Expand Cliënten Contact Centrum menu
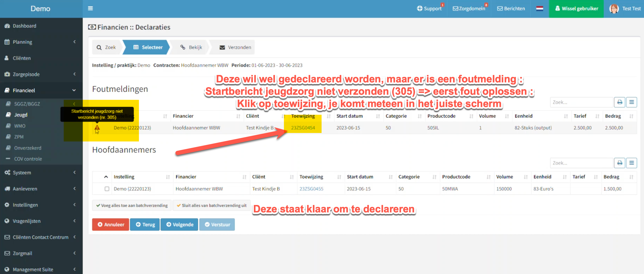This screenshot has width=644, height=274. point(41,237)
